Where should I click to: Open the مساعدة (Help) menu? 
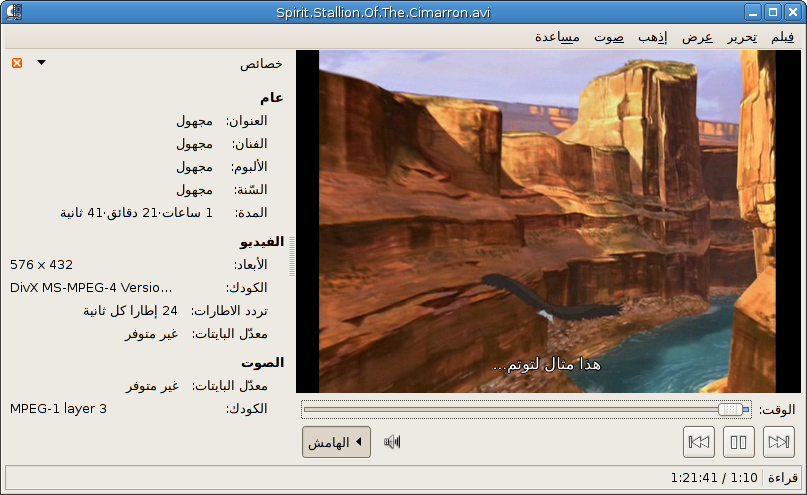pyautogui.click(x=558, y=37)
